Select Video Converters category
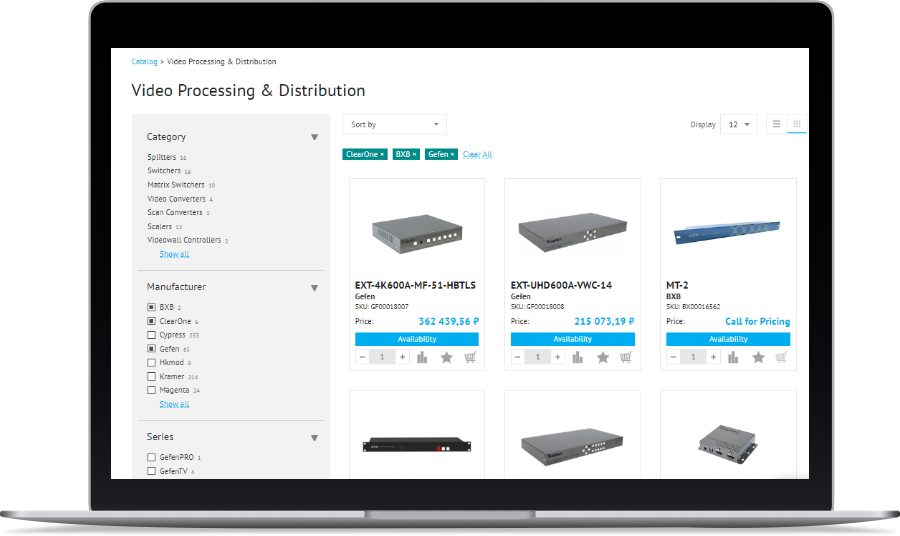The height and width of the screenshot is (536, 900). pyautogui.click(x=176, y=199)
